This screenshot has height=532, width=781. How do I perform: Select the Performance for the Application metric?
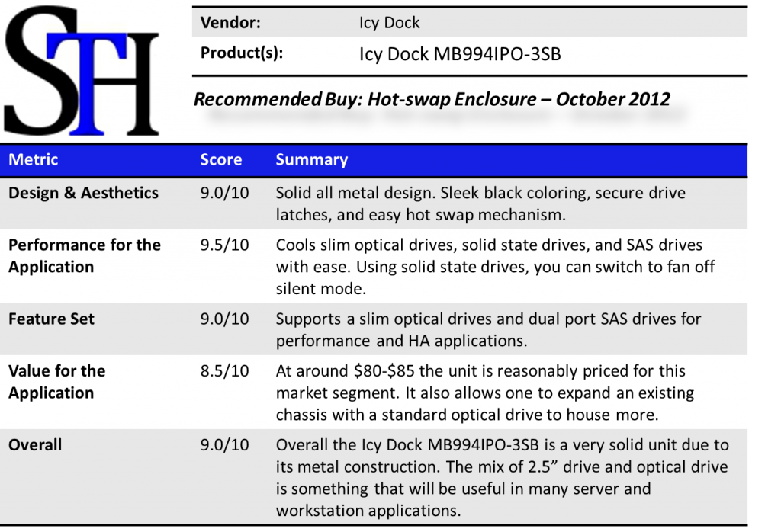pos(84,255)
